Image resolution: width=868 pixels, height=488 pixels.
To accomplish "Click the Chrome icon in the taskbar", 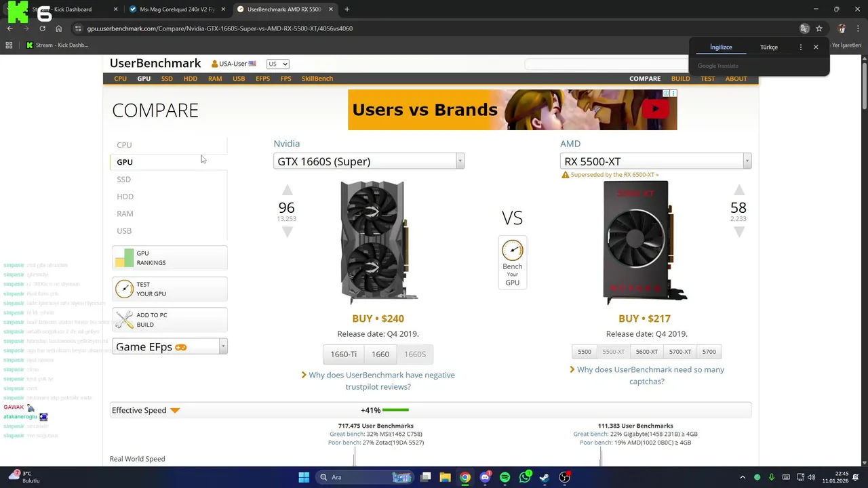I will [x=465, y=477].
